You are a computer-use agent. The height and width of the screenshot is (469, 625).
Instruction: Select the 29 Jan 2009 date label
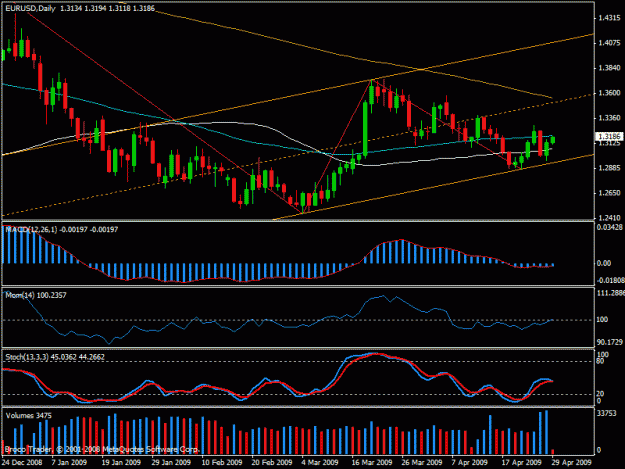click(x=171, y=462)
